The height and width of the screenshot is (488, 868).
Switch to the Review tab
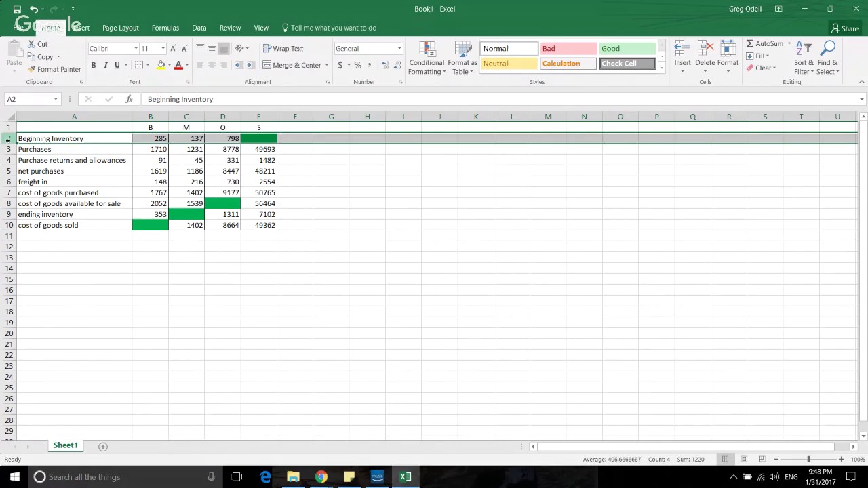(230, 28)
